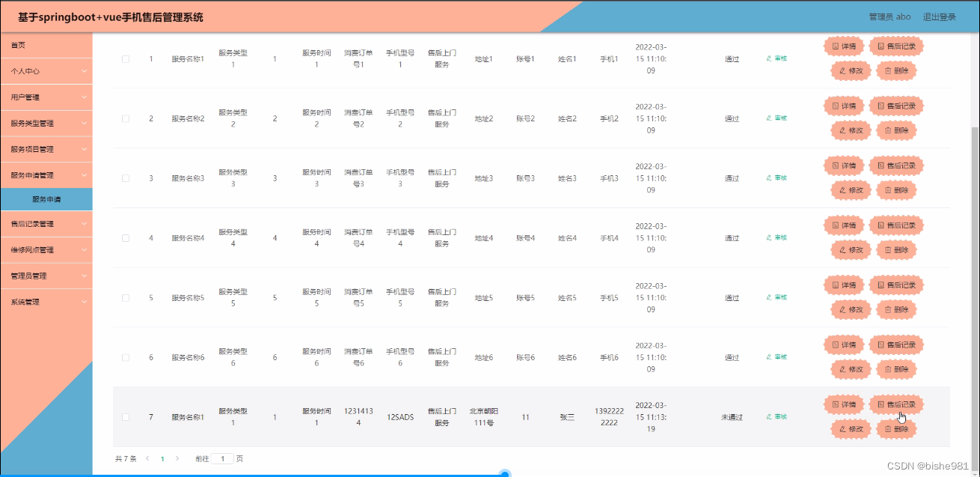Click 审核 icon for 未通过 row
Image resolution: width=980 pixels, height=477 pixels.
[777, 416]
